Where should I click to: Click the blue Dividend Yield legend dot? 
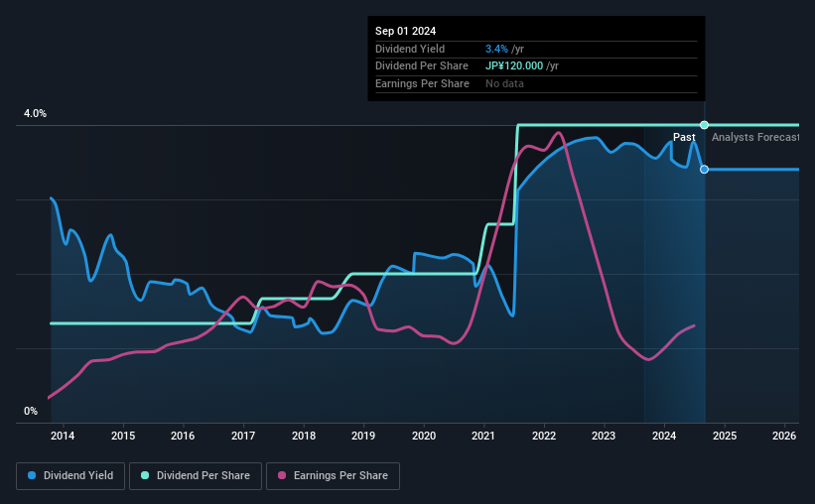[32, 475]
